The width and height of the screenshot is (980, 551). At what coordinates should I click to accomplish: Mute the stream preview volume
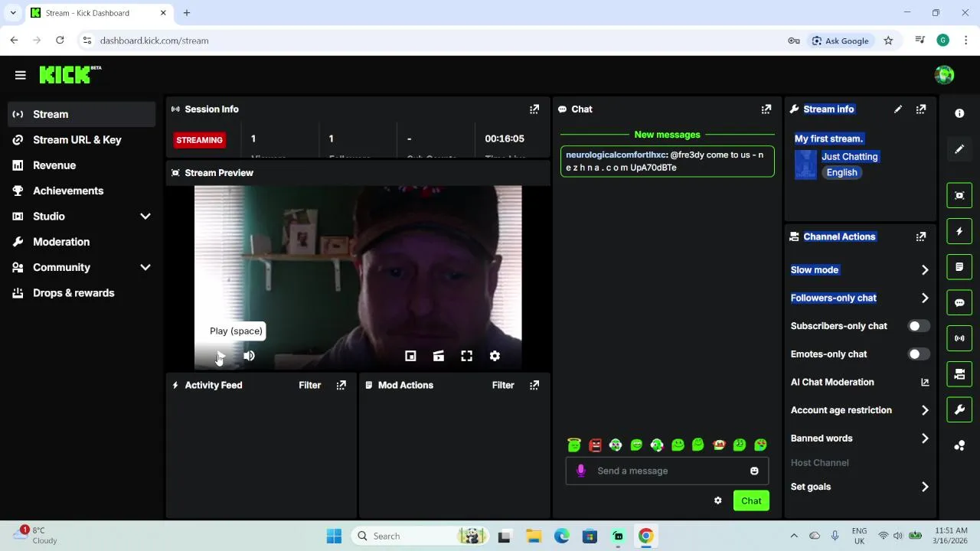tap(249, 356)
